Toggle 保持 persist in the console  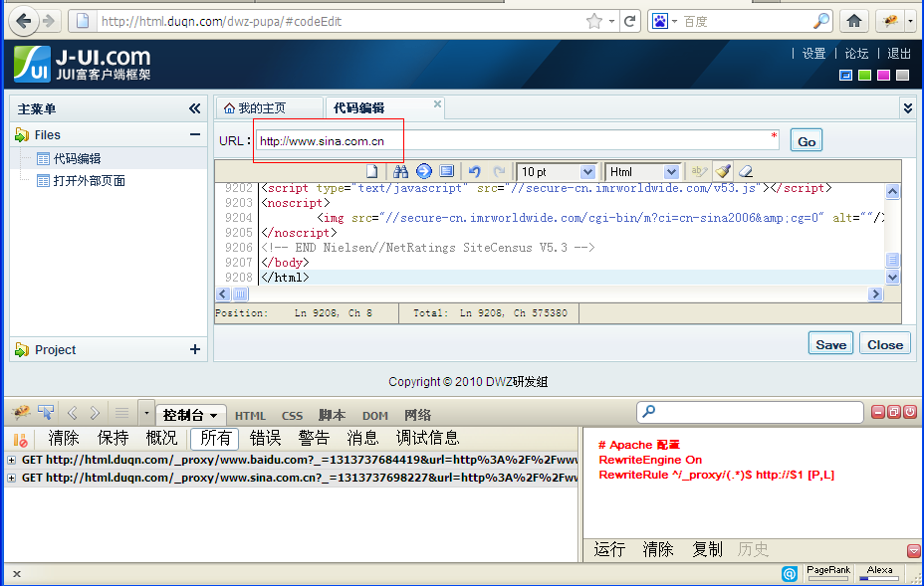113,438
